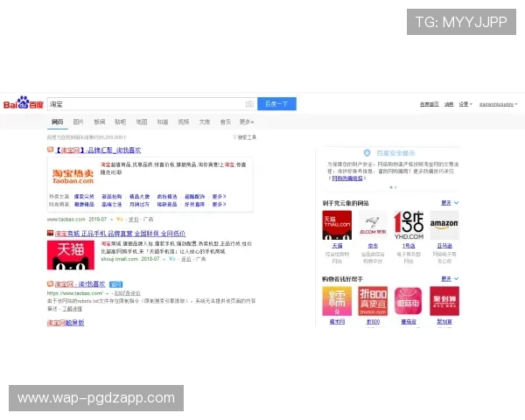Open camera image search in search box
Image resolution: width=525 pixels, height=420 pixels.
tap(249, 104)
